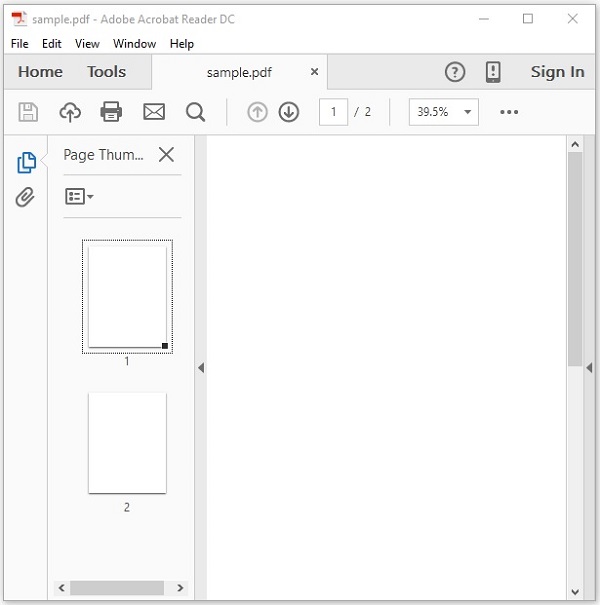This screenshot has width=600, height=605.
Task: Switch to the Tools tab
Action: click(106, 72)
